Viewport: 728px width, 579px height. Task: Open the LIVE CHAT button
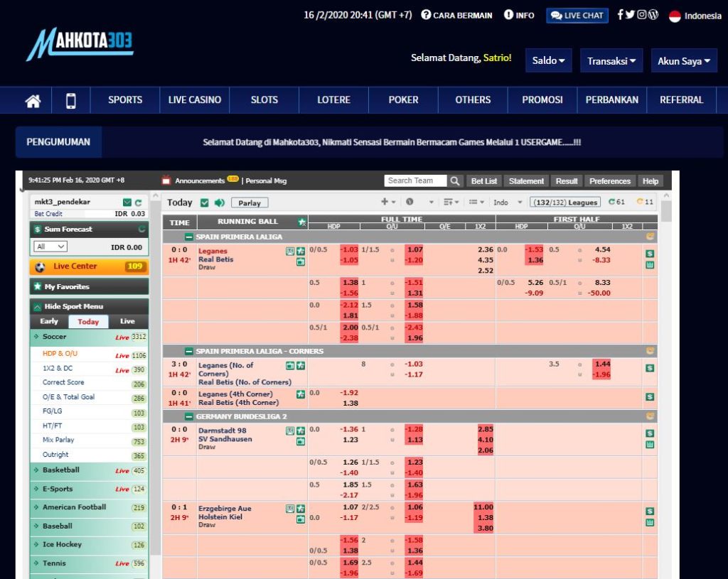pos(577,16)
